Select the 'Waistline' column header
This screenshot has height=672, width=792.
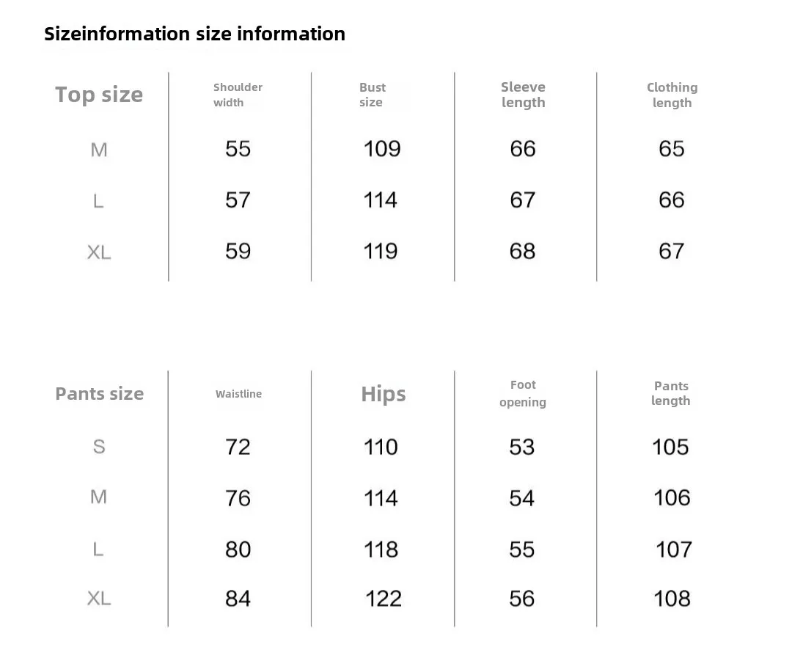pos(238,394)
